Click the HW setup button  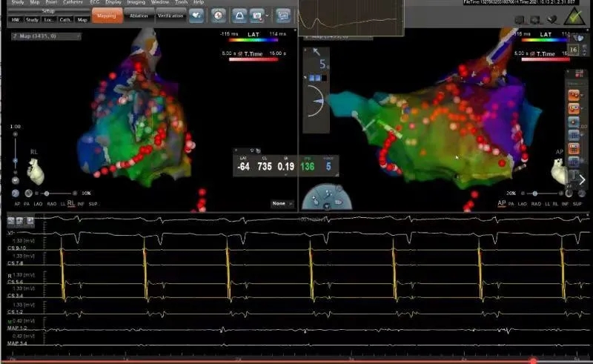(x=16, y=20)
